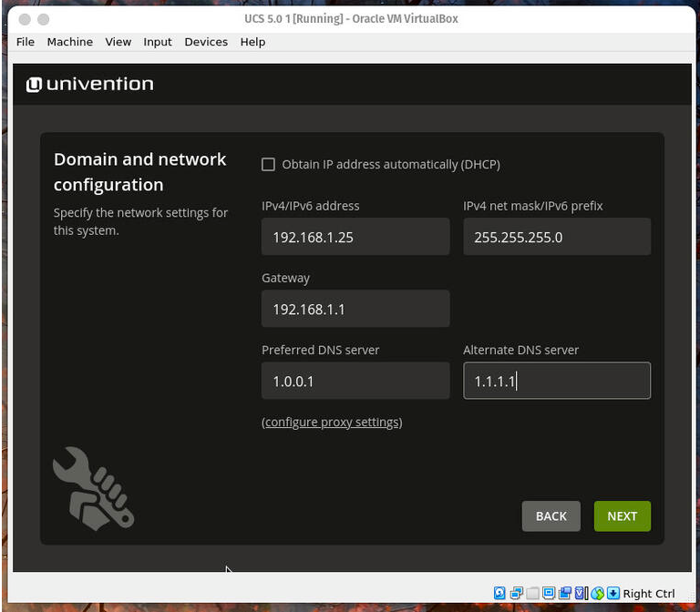The image size is (700, 612).
Task: Click the display settings status icon
Action: (549, 593)
